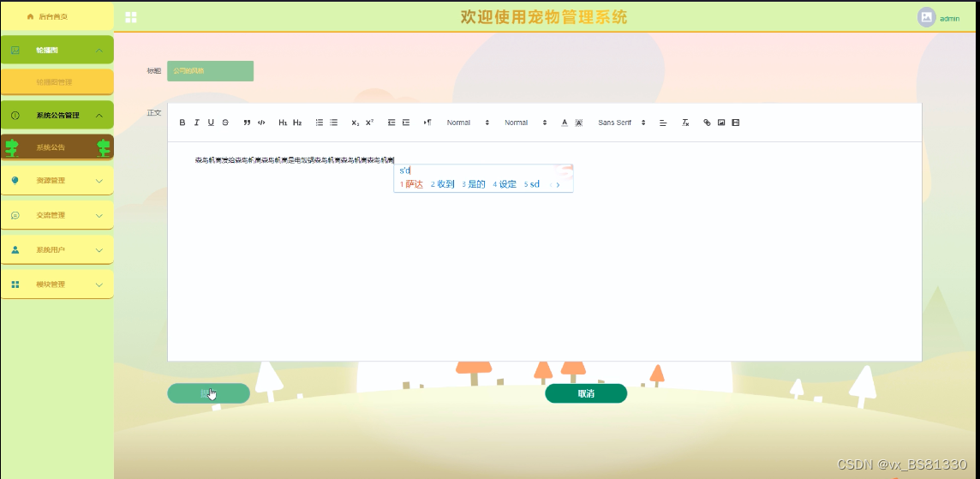Toggle italic formatting in editor
The width and height of the screenshot is (980, 479).
196,123
